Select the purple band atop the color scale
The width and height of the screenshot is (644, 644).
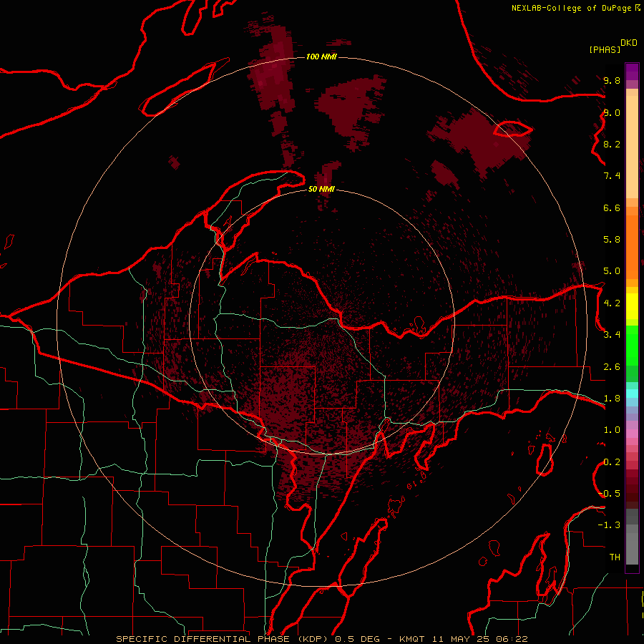[632, 72]
